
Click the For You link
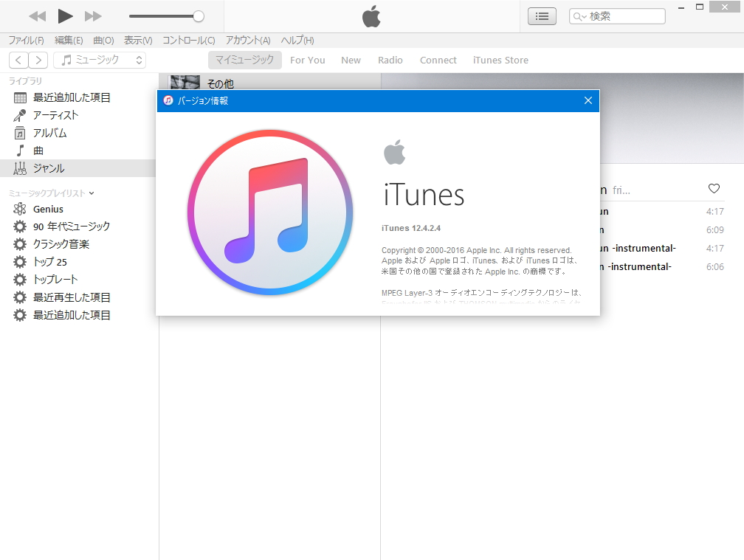pos(308,60)
